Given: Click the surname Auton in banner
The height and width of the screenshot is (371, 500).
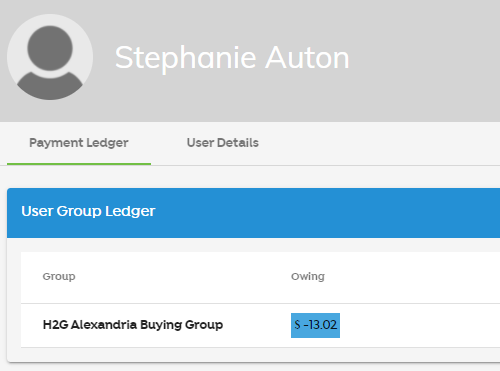Looking at the screenshot, I should [x=307, y=58].
